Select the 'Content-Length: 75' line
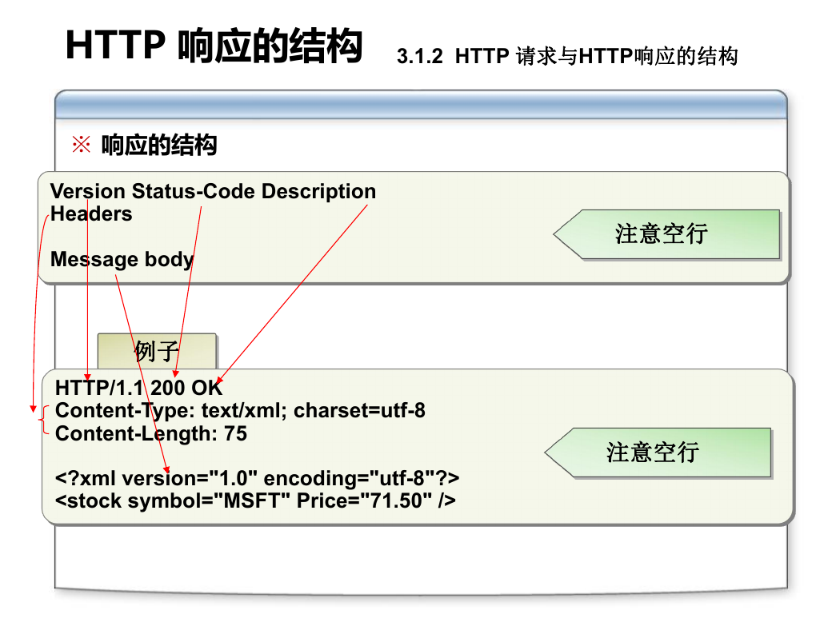The image size is (840, 630). pyautogui.click(x=151, y=433)
